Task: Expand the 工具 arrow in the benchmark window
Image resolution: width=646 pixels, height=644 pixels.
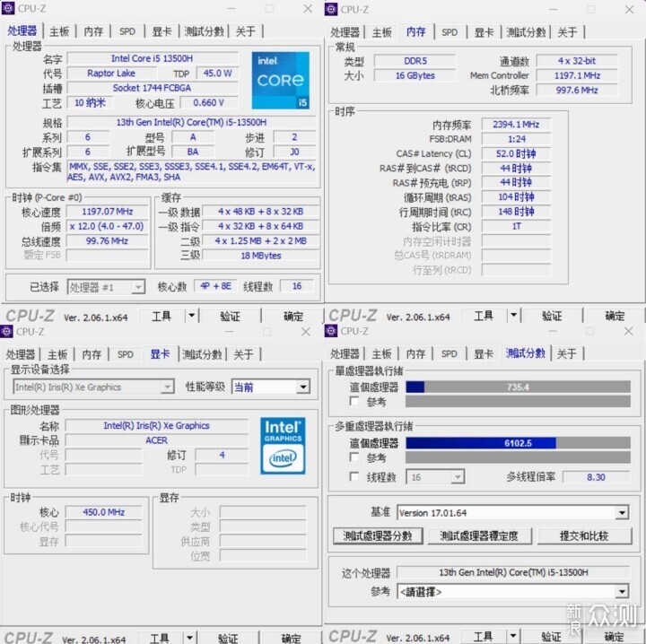Action: tap(513, 636)
